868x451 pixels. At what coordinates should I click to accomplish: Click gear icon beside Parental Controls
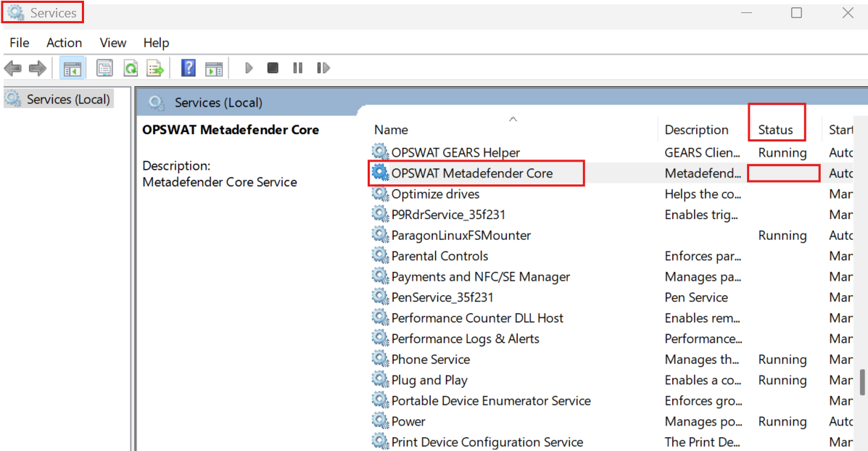click(x=380, y=255)
